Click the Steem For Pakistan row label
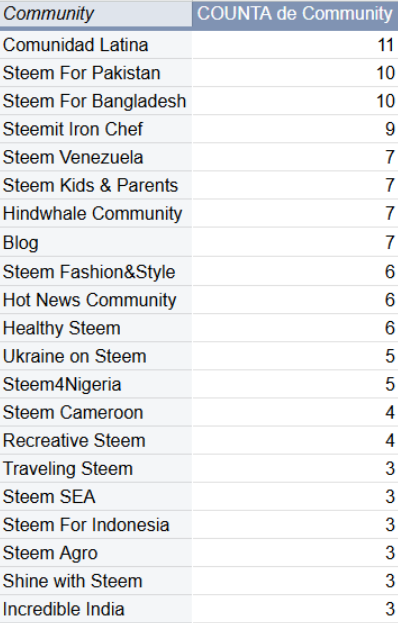 pyautogui.click(x=96, y=73)
